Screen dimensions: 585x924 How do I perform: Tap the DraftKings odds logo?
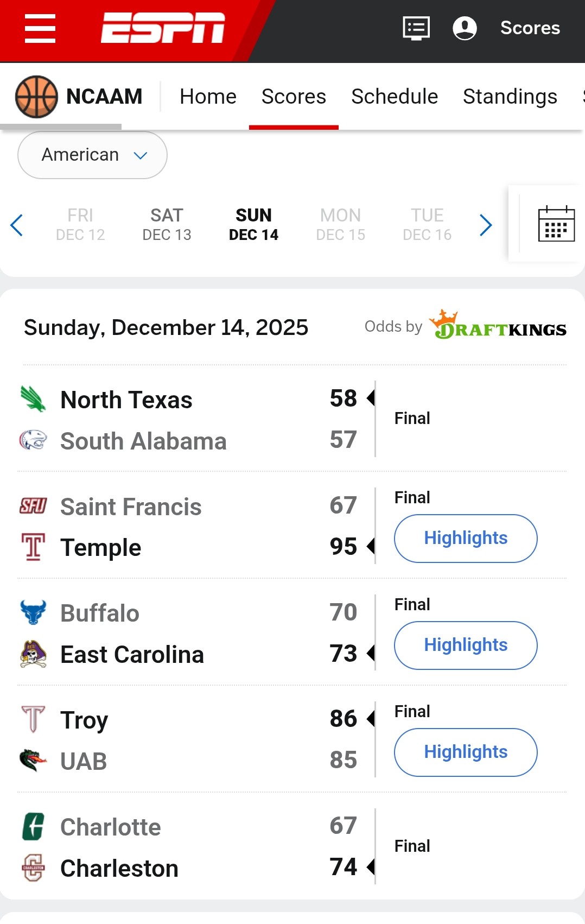click(x=498, y=325)
